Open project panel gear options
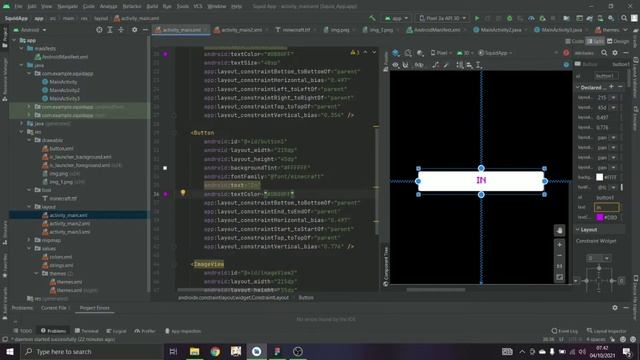Viewport: 640px width, 360px height. tap(135, 30)
